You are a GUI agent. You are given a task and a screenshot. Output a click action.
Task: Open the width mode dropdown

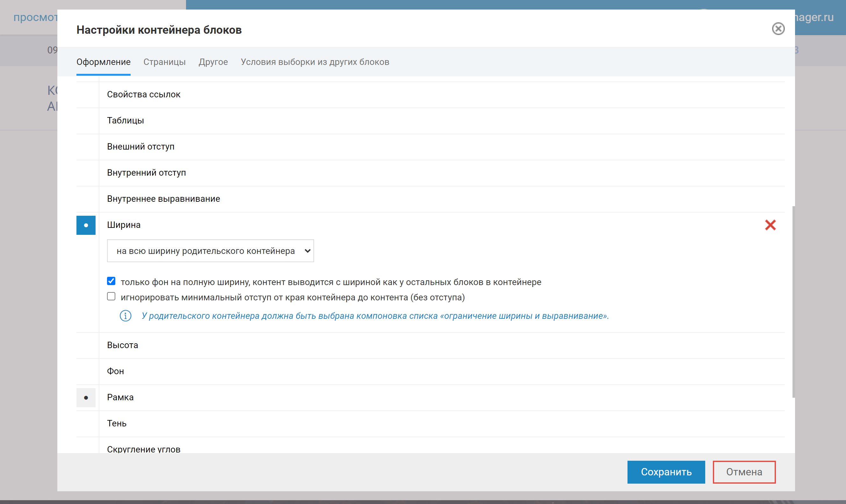point(210,251)
